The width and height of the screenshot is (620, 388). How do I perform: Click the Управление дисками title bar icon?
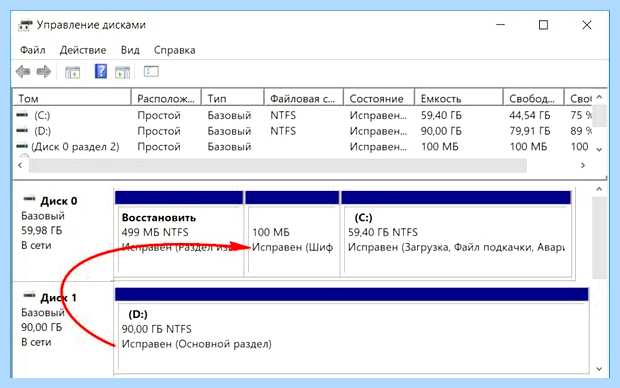tap(25, 25)
